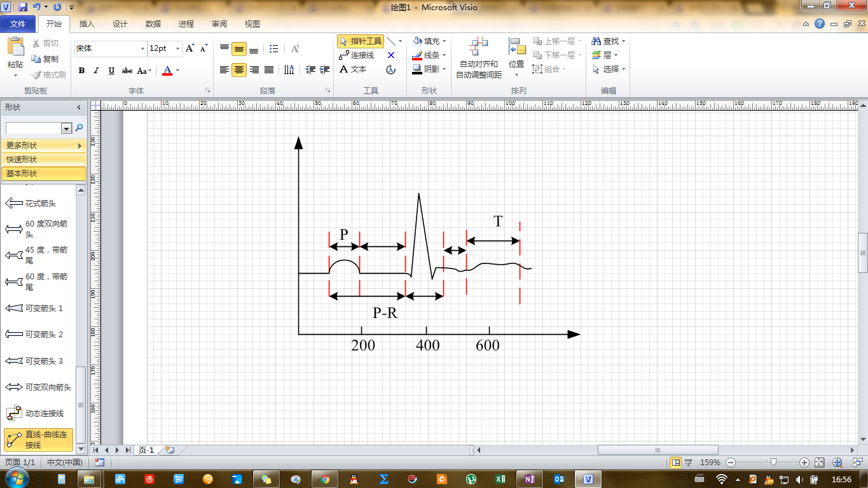Screen dimensions: 868x488
Task: Select the Pointer tool (指针工具)
Action: (x=361, y=41)
